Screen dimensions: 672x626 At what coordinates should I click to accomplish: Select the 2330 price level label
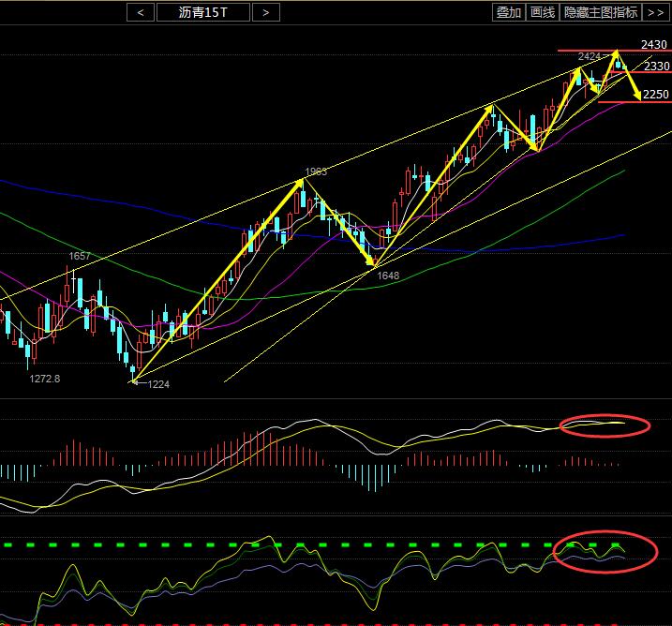[x=656, y=67]
